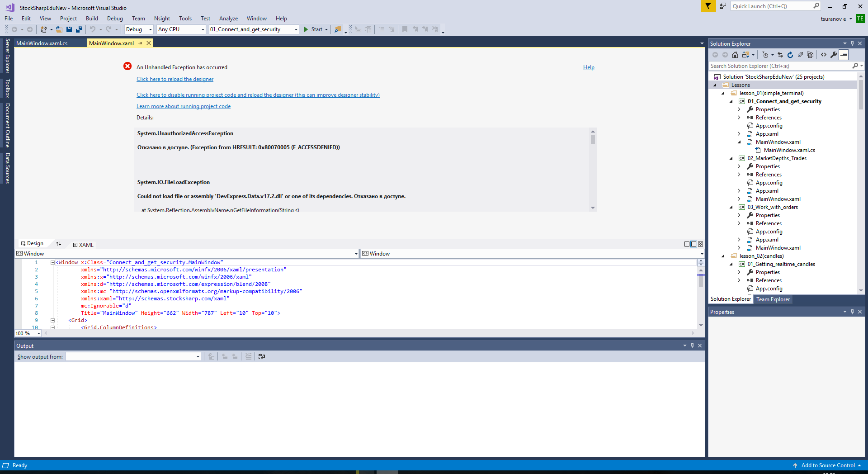
Task: Open the Build menu
Action: 92,19
